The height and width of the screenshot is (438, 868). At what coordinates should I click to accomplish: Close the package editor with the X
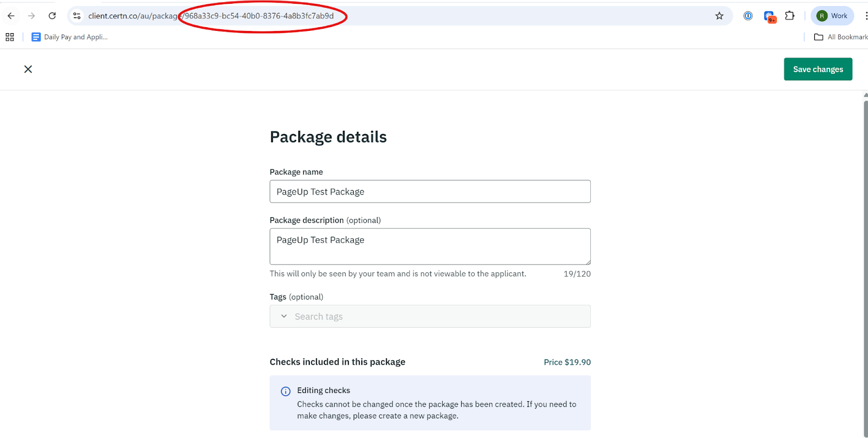(x=28, y=69)
